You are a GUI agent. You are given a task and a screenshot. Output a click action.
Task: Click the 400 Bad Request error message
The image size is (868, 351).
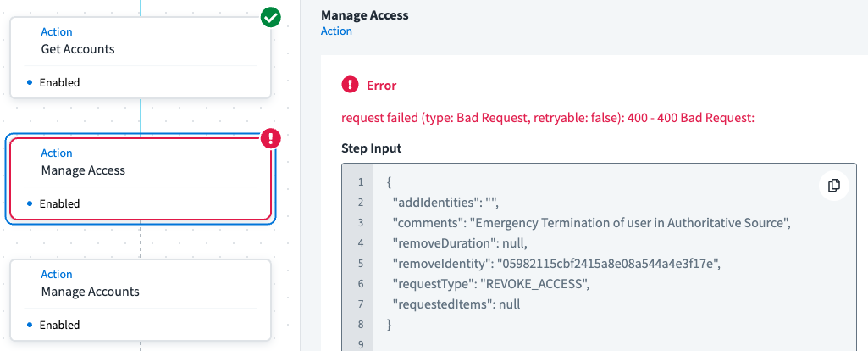click(x=548, y=118)
